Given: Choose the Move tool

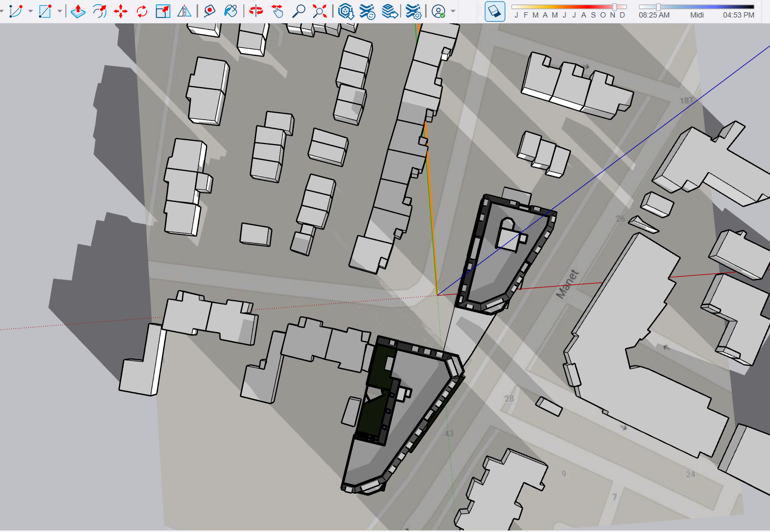Looking at the screenshot, I should click(121, 11).
